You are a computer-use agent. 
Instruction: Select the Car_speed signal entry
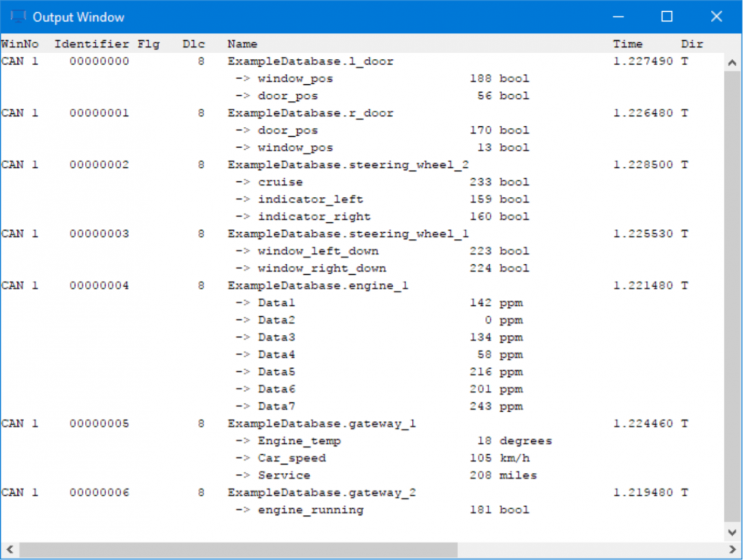291,458
